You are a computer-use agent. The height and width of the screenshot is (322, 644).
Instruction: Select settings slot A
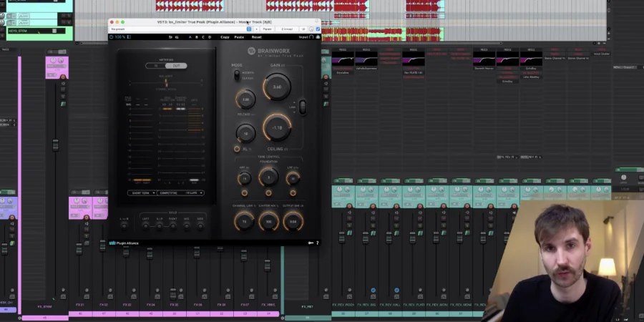(x=190, y=37)
